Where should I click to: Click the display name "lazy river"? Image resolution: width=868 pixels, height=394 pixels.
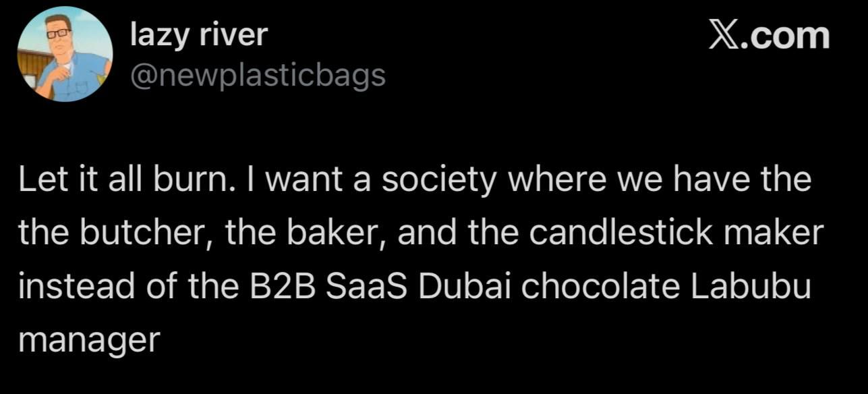(199, 35)
